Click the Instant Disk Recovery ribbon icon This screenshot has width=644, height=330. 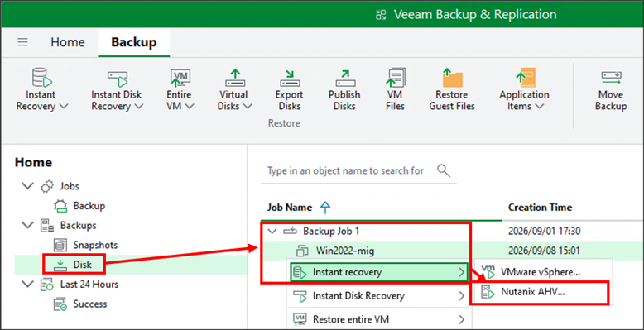click(x=118, y=79)
